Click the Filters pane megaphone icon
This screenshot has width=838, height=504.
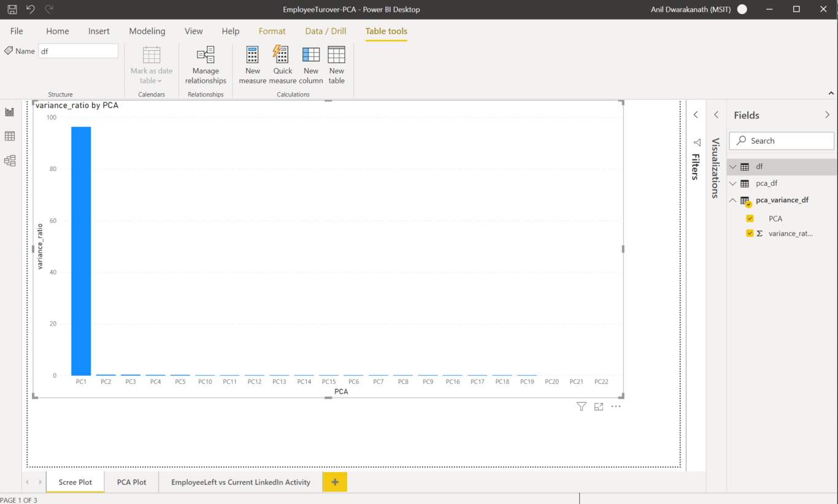[x=696, y=142]
